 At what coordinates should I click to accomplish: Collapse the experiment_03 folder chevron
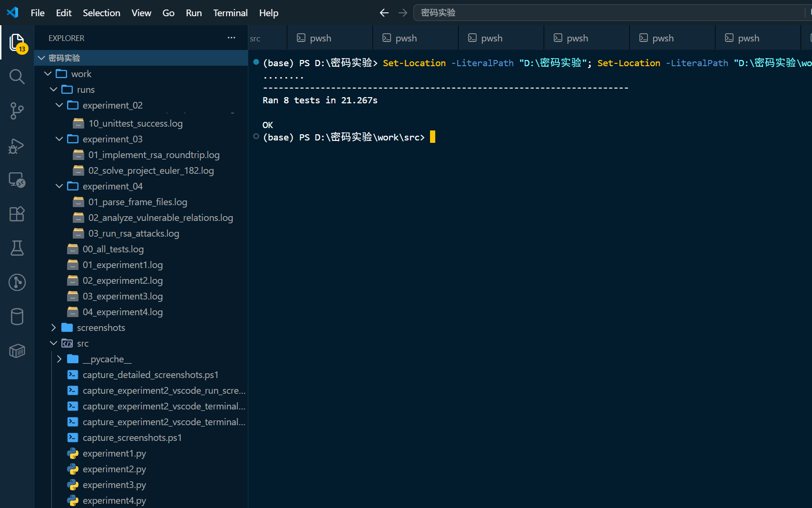point(59,139)
